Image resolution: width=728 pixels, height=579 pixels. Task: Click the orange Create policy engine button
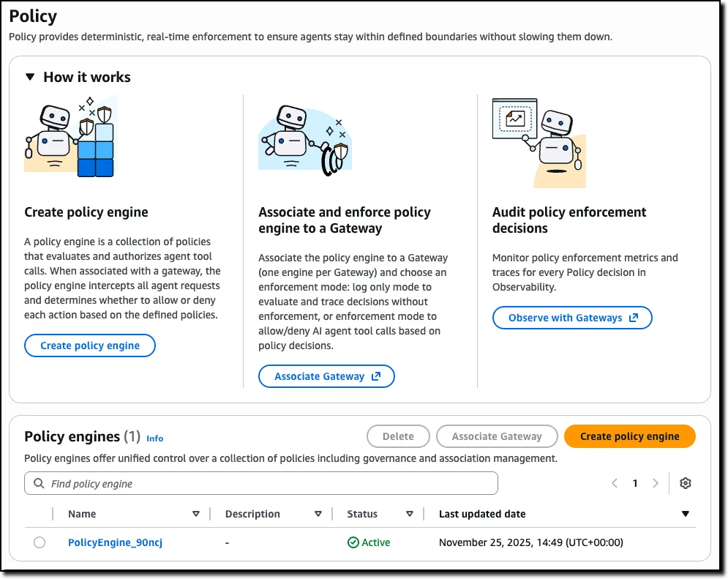tap(629, 436)
